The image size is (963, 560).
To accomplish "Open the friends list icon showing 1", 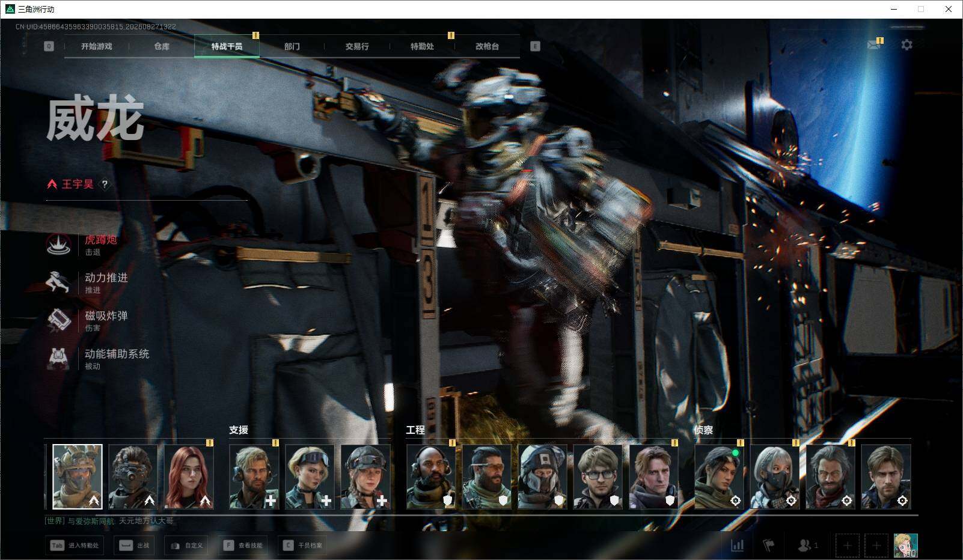I will point(807,545).
